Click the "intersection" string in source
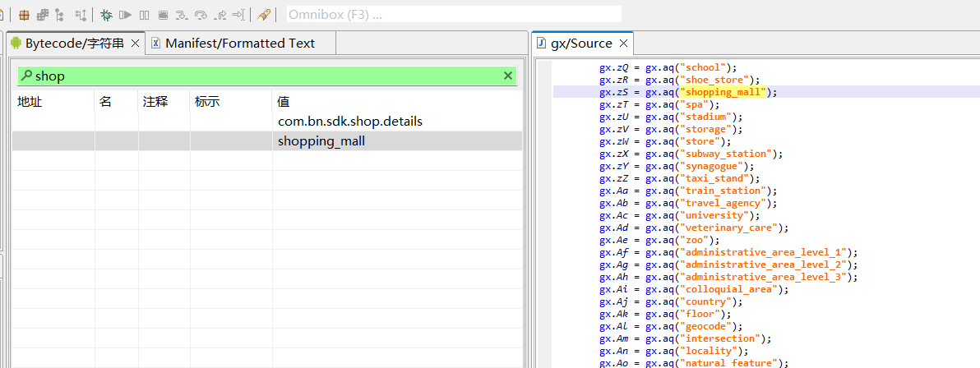This screenshot has width=980, height=368. (x=721, y=338)
